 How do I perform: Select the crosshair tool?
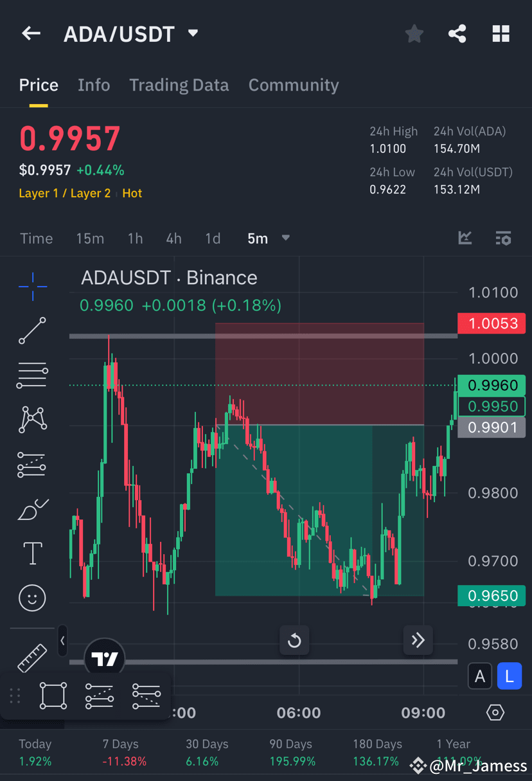(31, 287)
